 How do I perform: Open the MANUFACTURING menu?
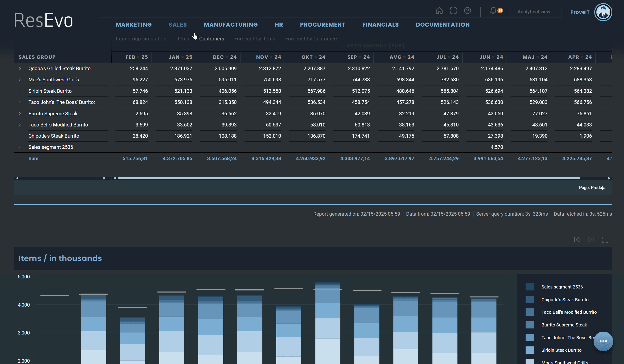230,25
